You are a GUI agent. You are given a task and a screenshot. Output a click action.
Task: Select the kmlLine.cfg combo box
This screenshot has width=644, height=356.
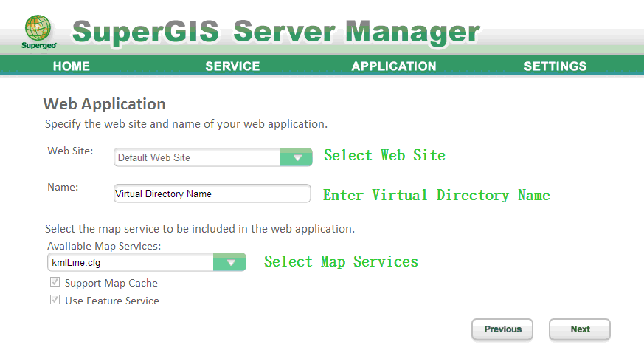(x=147, y=262)
